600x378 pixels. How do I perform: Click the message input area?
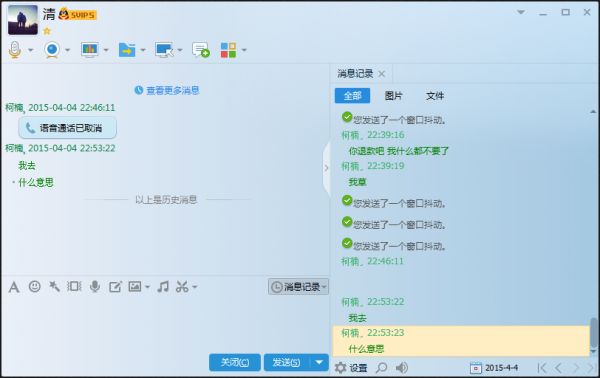(x=165, y=324)
